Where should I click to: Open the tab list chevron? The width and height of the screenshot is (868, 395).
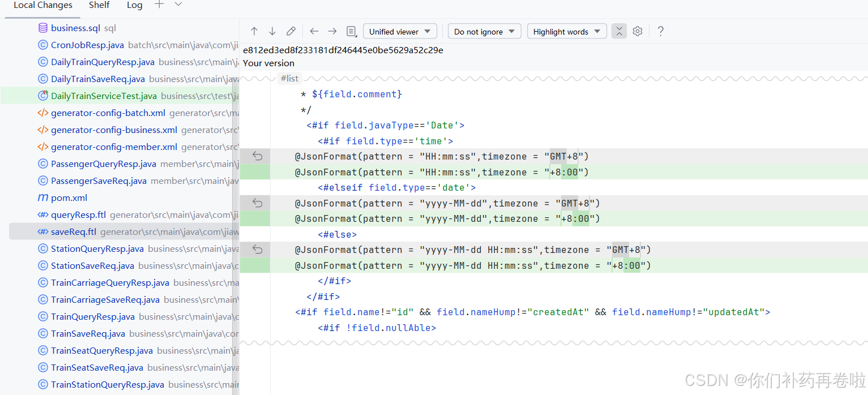pos(178,5)
